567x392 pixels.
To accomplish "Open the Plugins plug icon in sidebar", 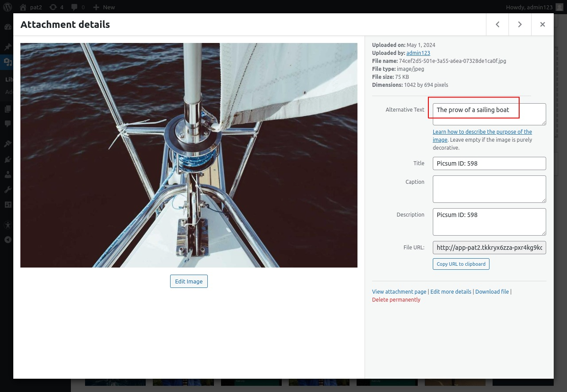I will point(8,159).
